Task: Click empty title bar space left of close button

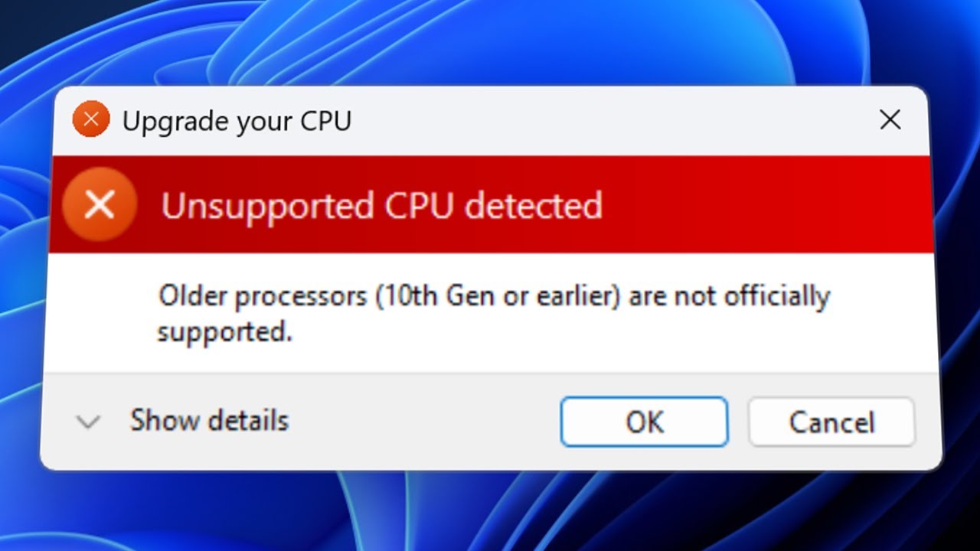Action: point(612,121)
